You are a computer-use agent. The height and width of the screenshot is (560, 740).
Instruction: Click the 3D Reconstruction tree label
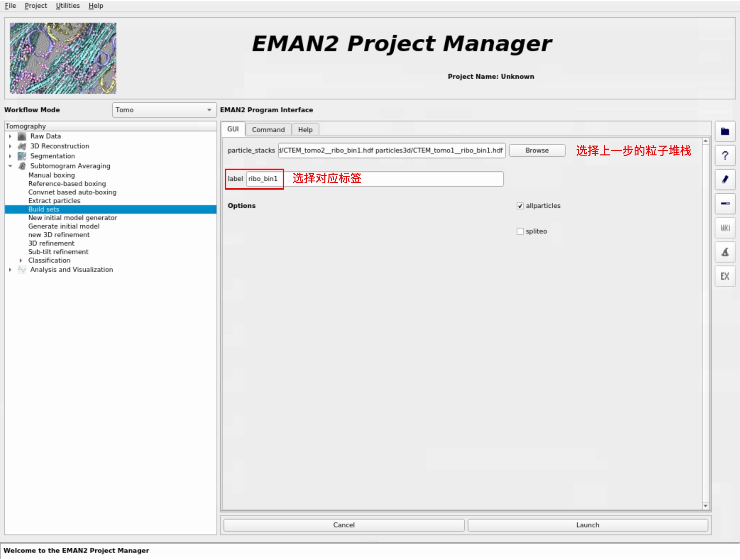[x=59, y=146]
